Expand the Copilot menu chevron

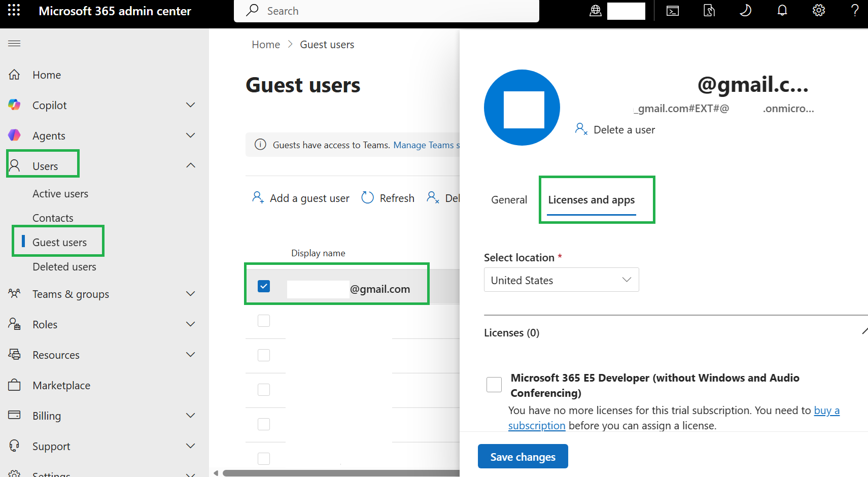tap(191, 105)
